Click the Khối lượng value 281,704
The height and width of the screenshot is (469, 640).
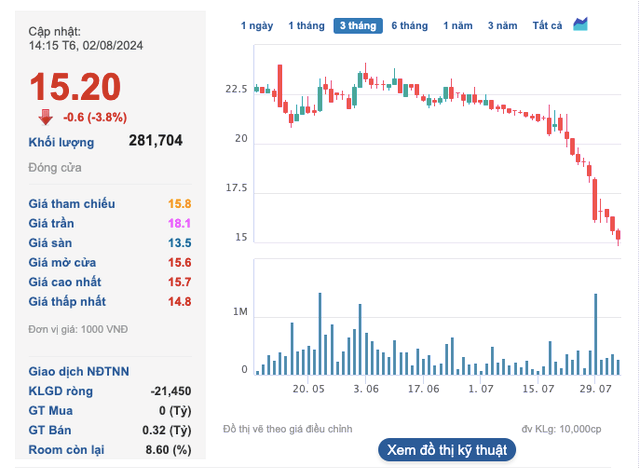pos(156,141)
